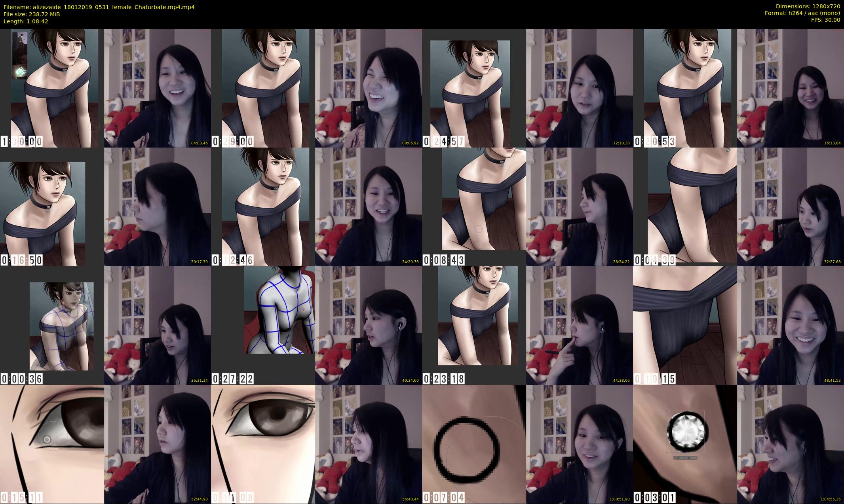Open the frame thumbnail stamped 20:17.30
844x504 pixels.
[105, 207]
